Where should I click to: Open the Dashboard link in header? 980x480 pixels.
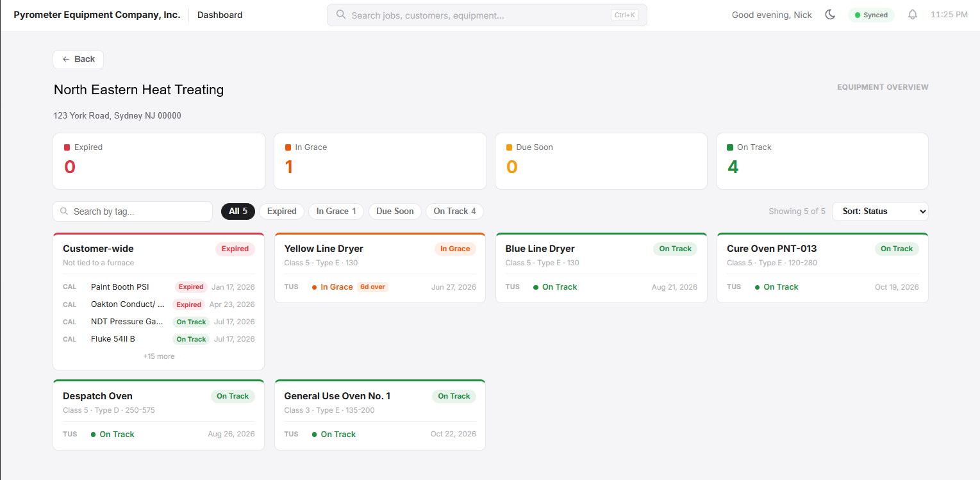[x=220, y=15]
